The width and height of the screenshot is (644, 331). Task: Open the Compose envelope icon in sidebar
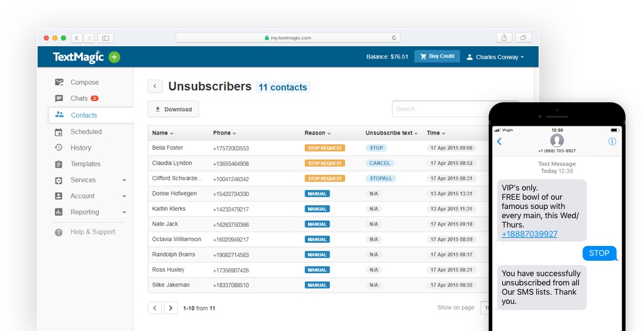(59, 82)
